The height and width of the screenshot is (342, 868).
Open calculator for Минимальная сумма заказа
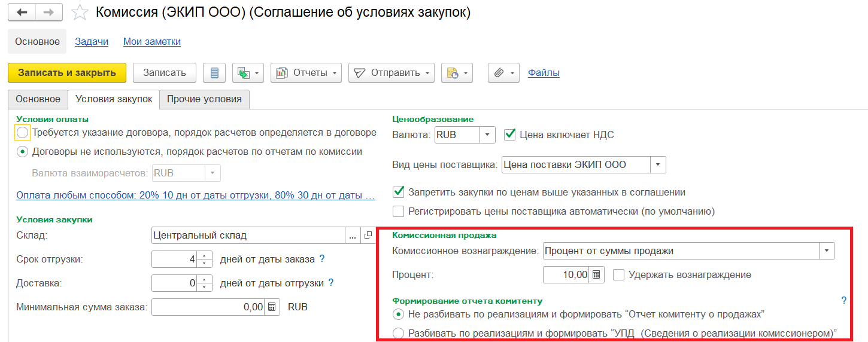pyautogui.click(x=272, y=307)
